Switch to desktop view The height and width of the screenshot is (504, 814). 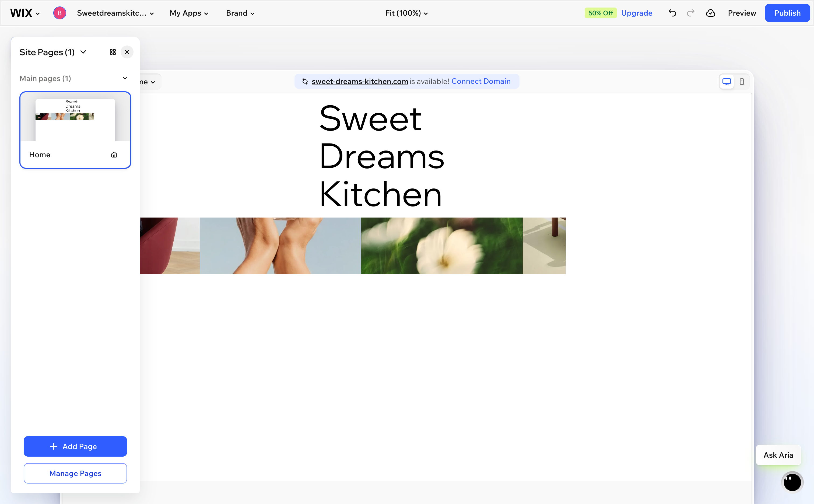[726, 82]
